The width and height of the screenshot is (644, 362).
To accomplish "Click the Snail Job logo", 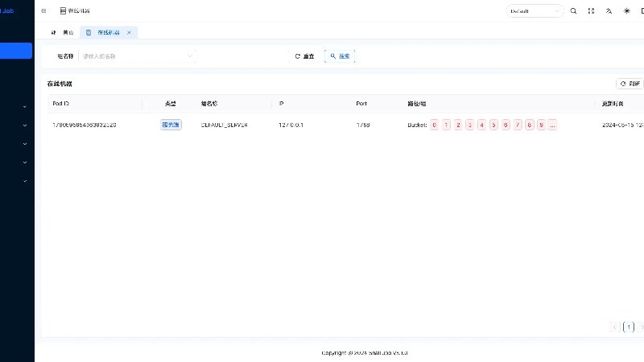I will point(7,11).
